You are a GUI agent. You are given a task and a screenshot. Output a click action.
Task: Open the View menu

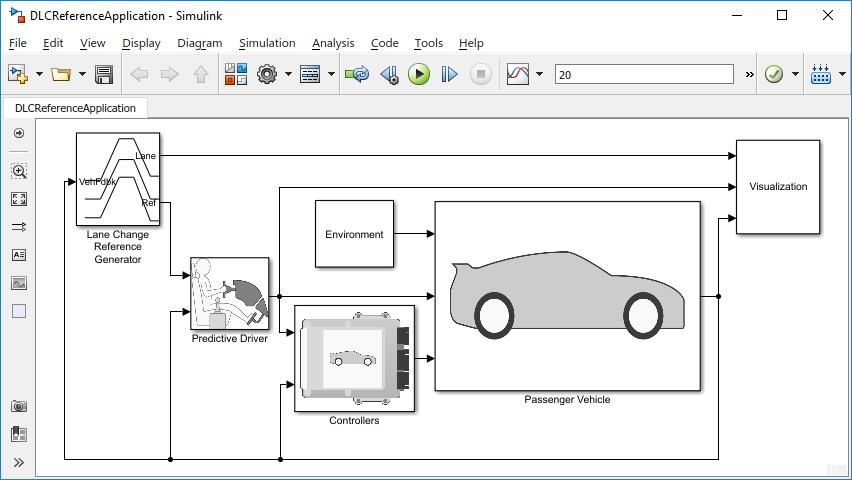click(x=92, y=43)
